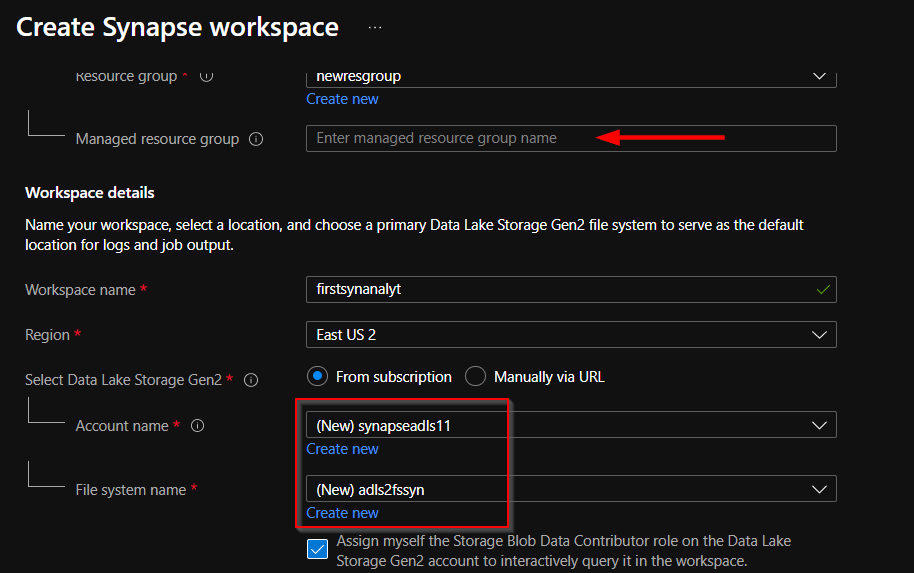Focus the Managed resource group name field
This screenshot has width=914, height=573.
coord(571,138)
